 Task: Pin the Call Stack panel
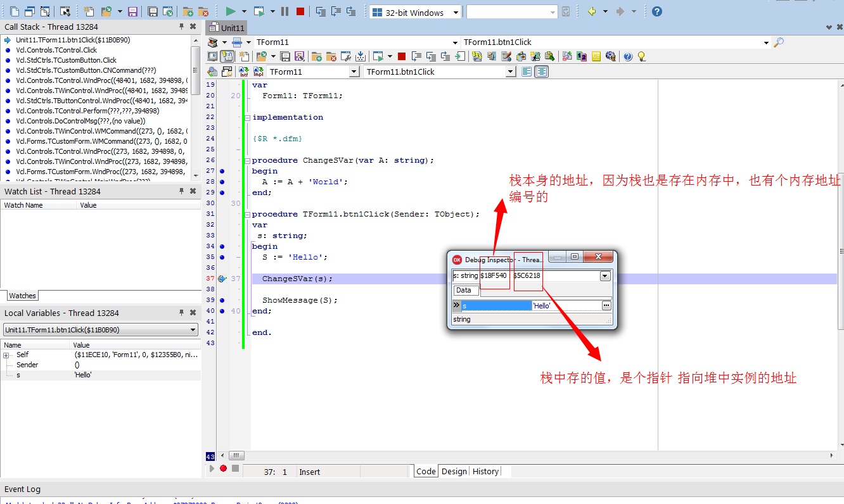pyautogui.click(x=182, y=27)
